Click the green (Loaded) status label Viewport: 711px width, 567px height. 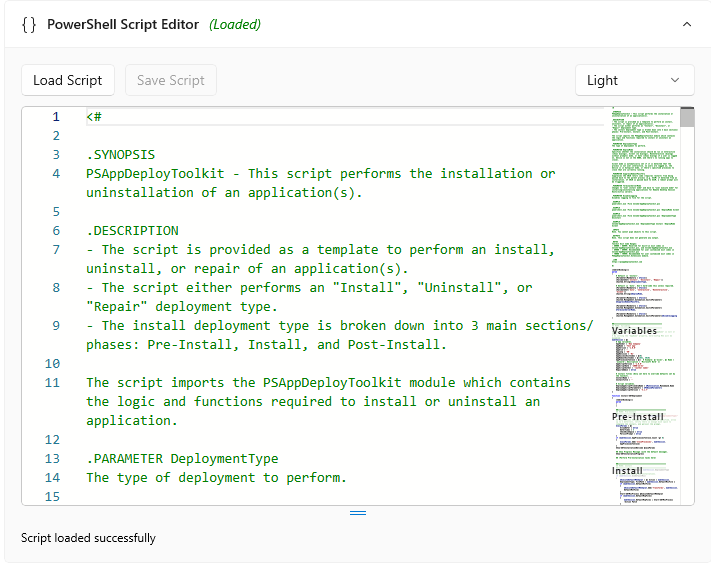235,24
